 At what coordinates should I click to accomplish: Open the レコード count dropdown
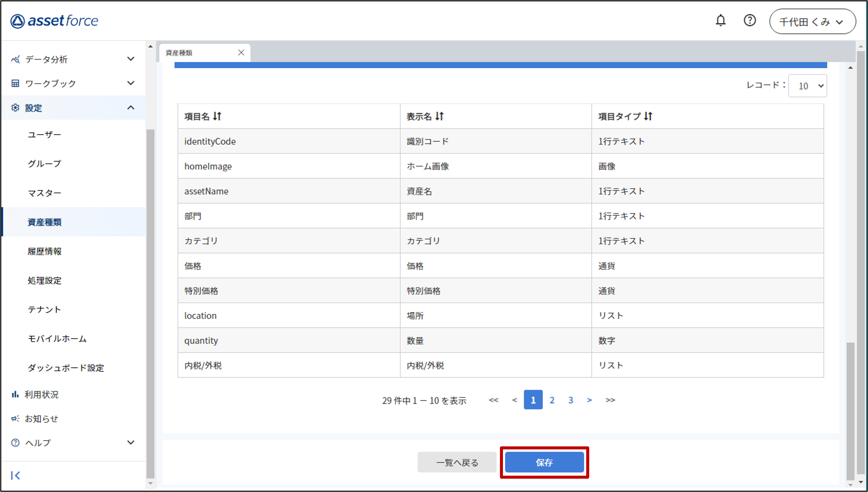coord(807,86)
